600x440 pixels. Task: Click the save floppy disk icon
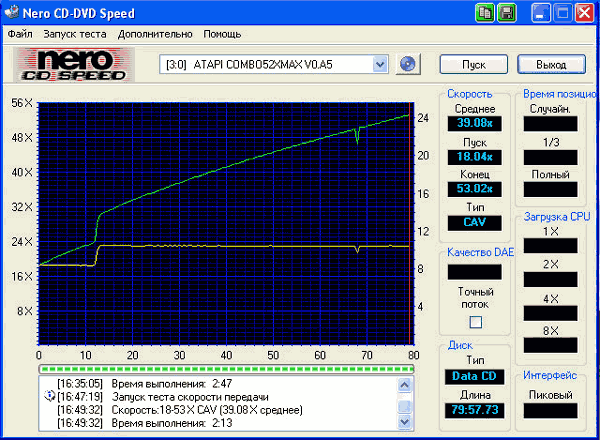[507, 13]
